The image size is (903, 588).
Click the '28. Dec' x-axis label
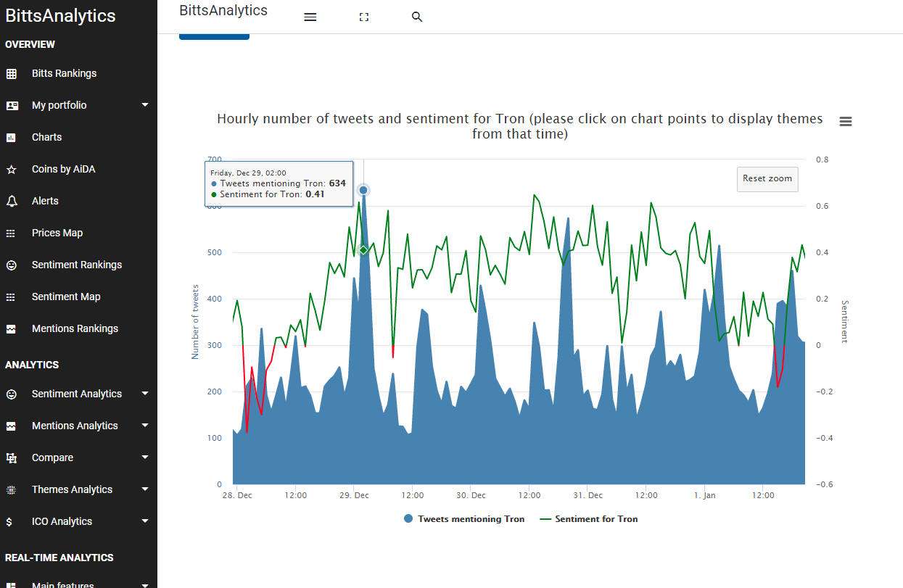pyautogui.click(x=238, y=496)
